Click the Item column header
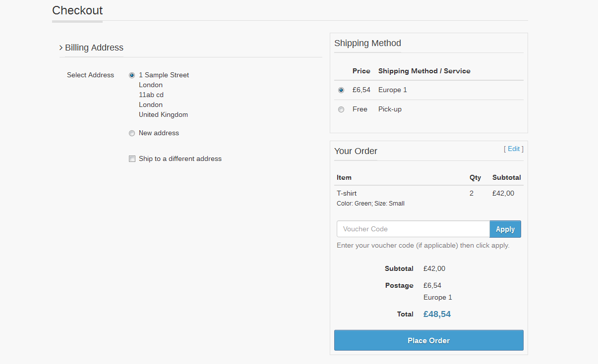598x364 pixels. [344, 177]
